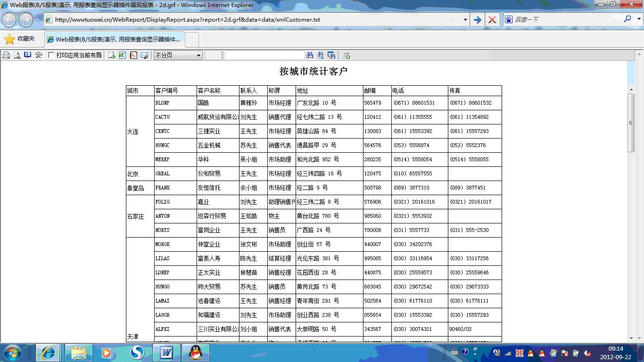
Task: Enable 打印应用当前布局 checkbox
Action: (51, 55)
